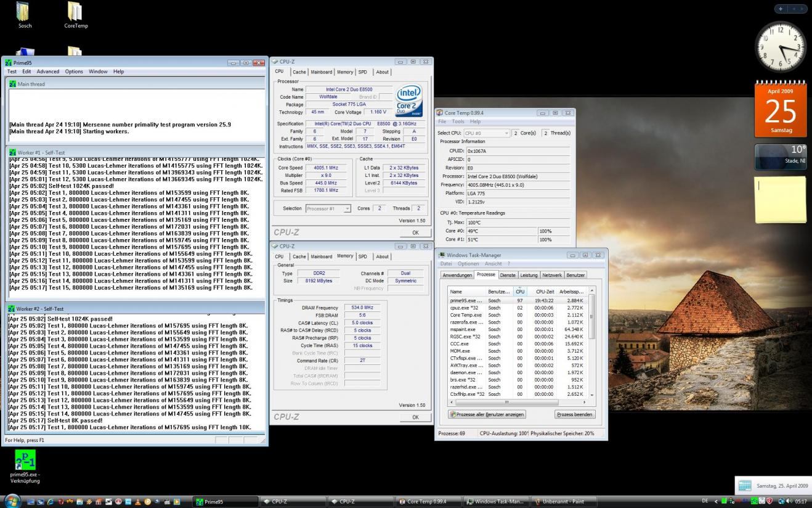Screen dimensions: 812x508
Task: Click the red G Data shield tray icon
Action: 769,501
